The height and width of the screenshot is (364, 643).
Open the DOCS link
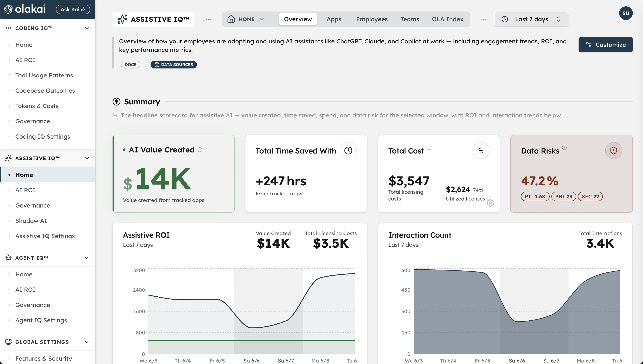pos(131,64)
